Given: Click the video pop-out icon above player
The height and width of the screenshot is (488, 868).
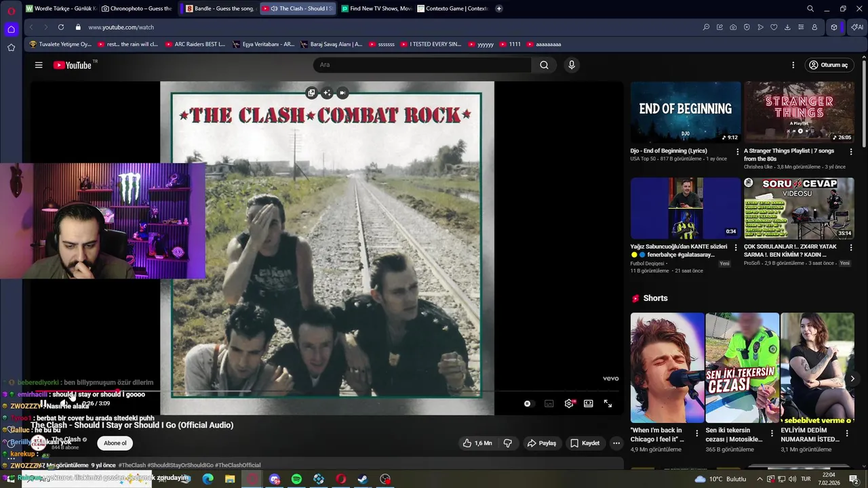Looking at the screenshot, I should [311, 93].
